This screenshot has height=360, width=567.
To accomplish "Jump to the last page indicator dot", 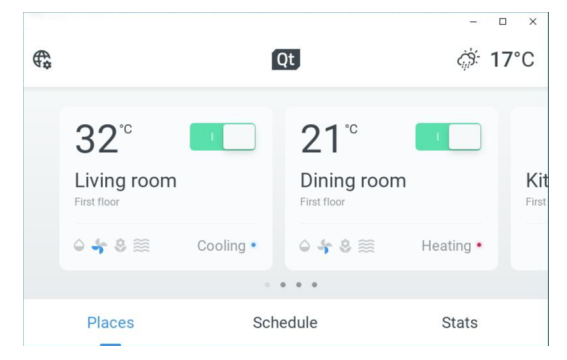I will click(x=315, y=285).
